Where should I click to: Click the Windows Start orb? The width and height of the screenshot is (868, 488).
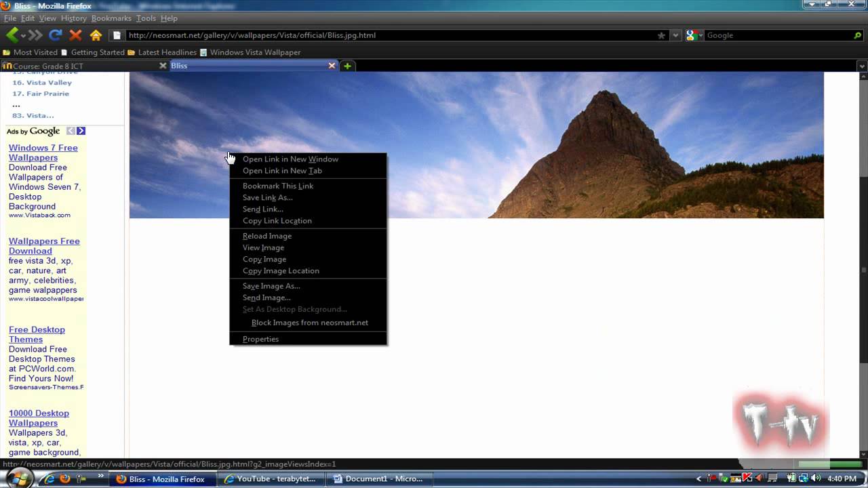pyautogui.click(x=20, y=478)
